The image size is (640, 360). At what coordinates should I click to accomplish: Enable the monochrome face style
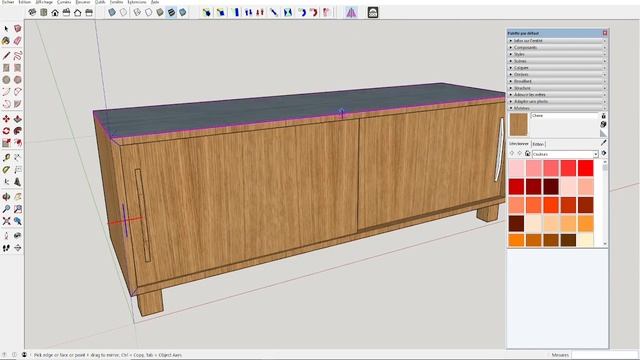[183, 12]
